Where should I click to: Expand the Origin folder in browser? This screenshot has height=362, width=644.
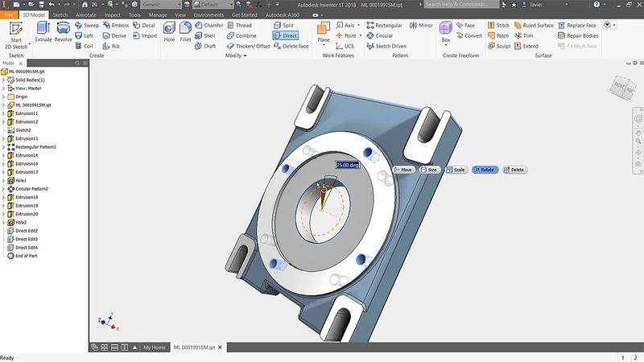pos(4,97)
